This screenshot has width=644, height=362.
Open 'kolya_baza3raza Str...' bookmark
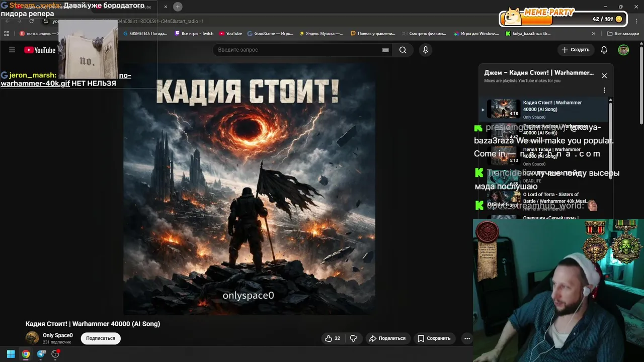(528, 34)
